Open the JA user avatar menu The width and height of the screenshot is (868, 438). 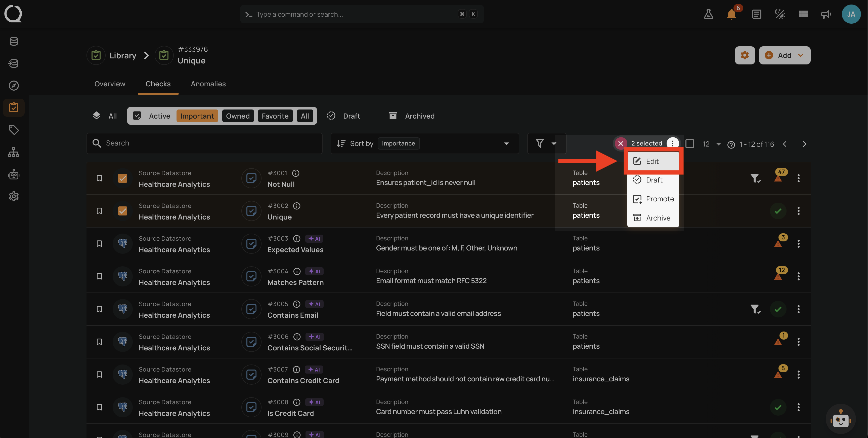pyautogui.click(x=851, y=14)
